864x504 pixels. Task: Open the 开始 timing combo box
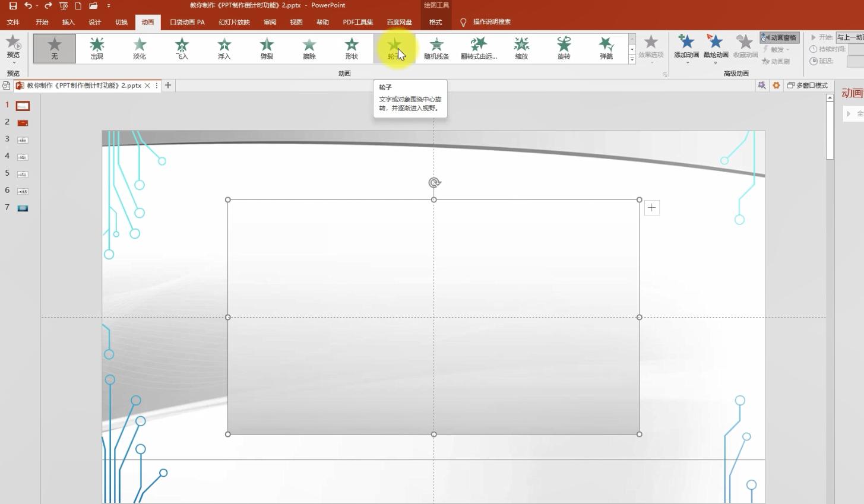coord(849,37)
